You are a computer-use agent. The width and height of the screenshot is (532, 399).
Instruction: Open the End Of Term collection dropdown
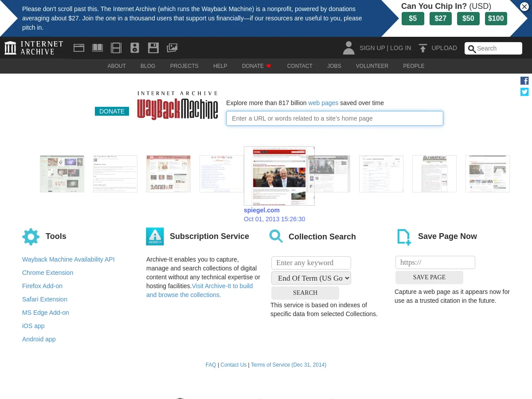(x=311, y=278)
